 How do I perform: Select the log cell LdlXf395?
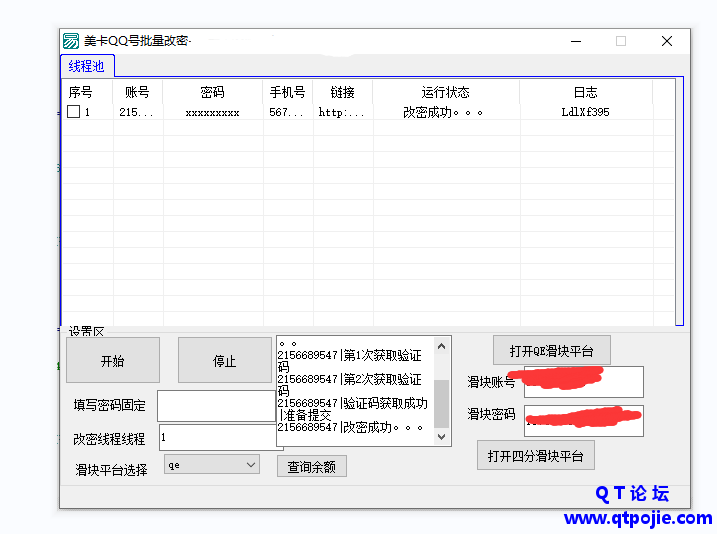[585, 112]
